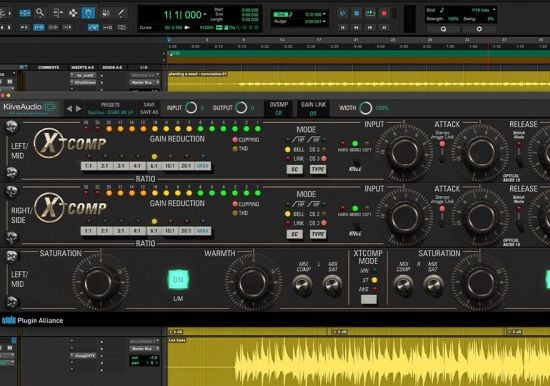Select the Grabber hand tool

pyautogui.click(x=88, y=13)
